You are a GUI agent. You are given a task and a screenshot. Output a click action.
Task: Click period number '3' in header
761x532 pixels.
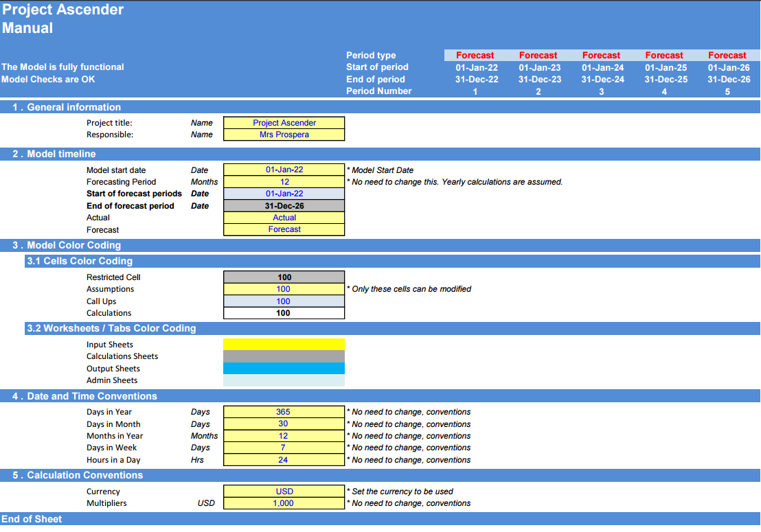602,91
